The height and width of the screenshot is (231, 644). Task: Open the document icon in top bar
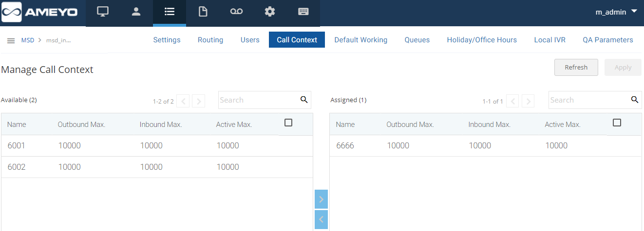click(203, 12)
